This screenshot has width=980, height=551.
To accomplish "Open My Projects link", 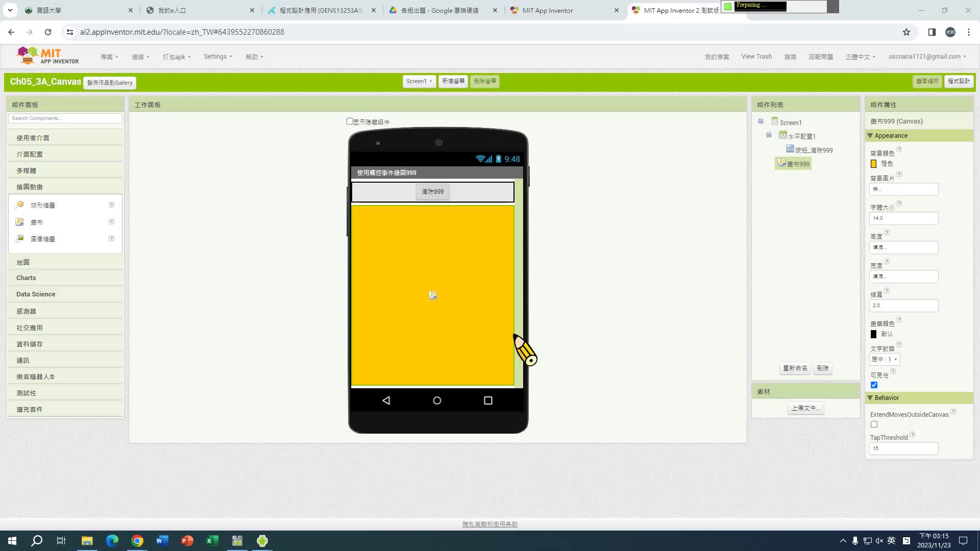I will [x=717, y=57].
